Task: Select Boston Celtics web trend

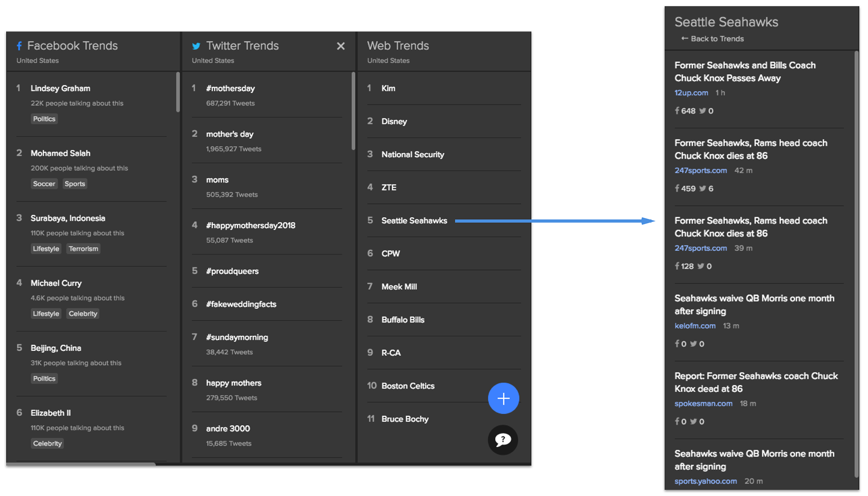Action: [x=408, y=386]
